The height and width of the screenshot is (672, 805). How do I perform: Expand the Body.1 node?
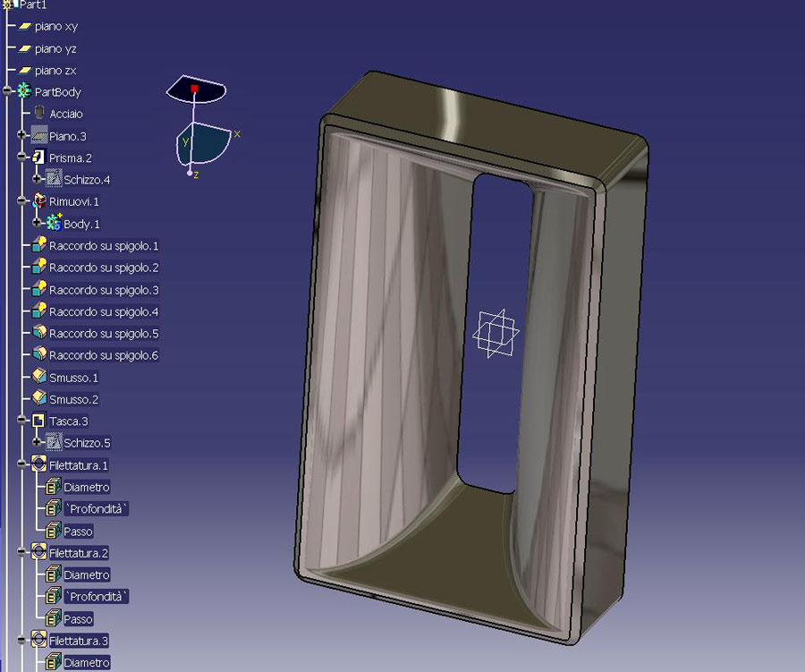pyautogui.click(x=37, y=223)
